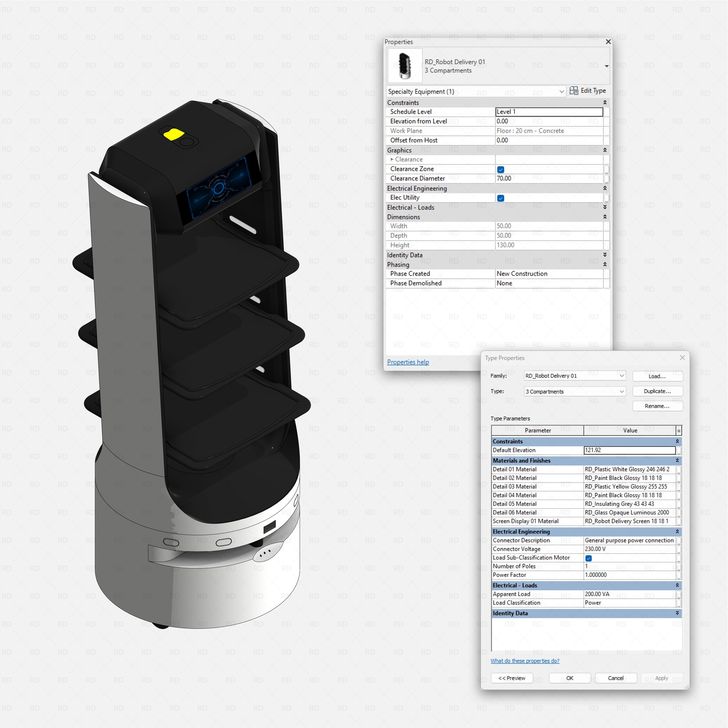
Task: Click the Connector Description value
Action: coord(629,541)
